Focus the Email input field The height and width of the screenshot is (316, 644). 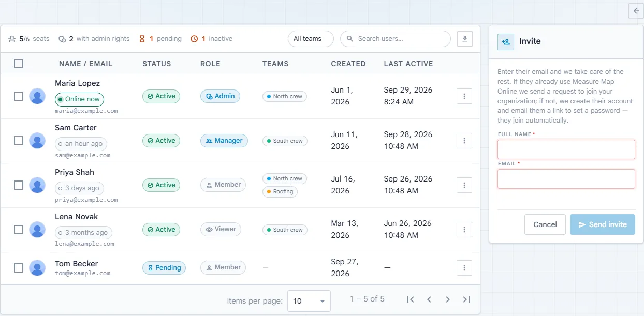tap(566, 179)
